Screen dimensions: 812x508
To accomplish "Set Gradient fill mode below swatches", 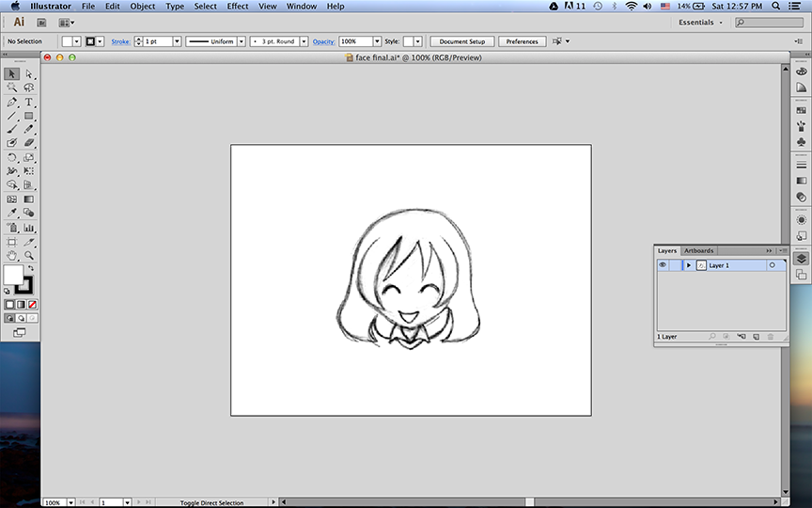I will click(22, 304).
